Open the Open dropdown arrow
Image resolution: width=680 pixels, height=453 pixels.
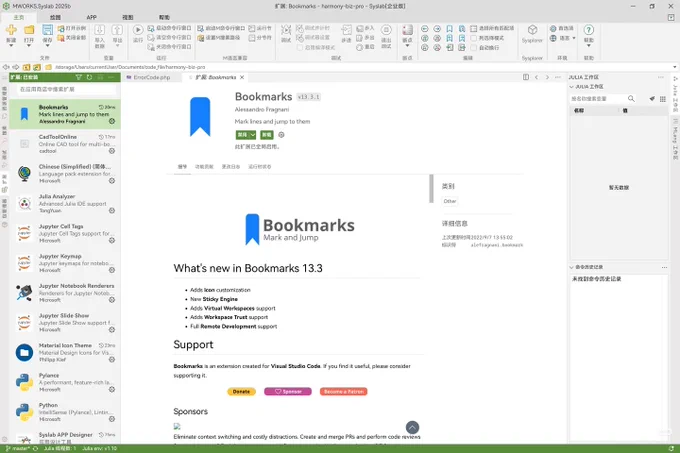pos(29,46)
